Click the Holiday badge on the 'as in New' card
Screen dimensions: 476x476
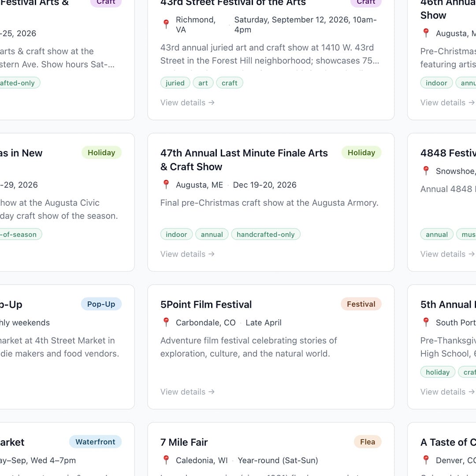coord(101,152)
